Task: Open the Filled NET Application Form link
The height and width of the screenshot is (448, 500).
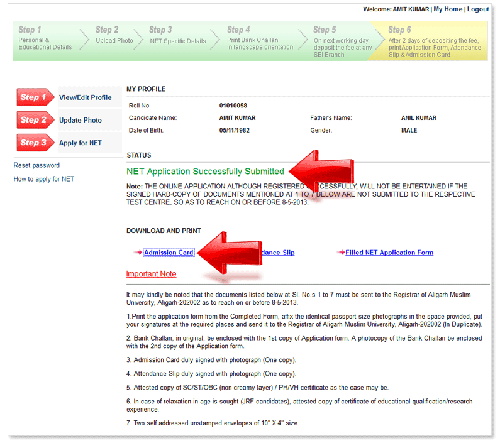Action: click(389, 253)
